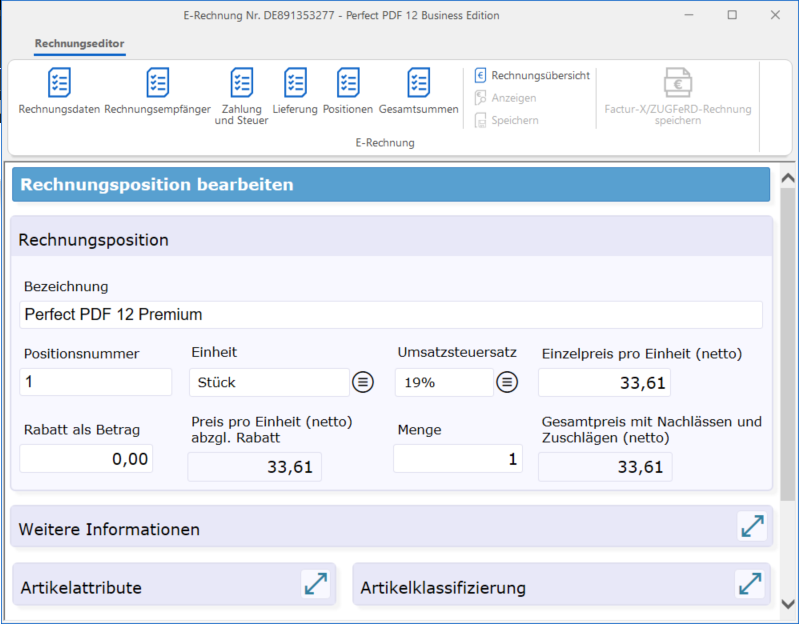Go to Zahlung und Steuer

(x=241, y=83)
